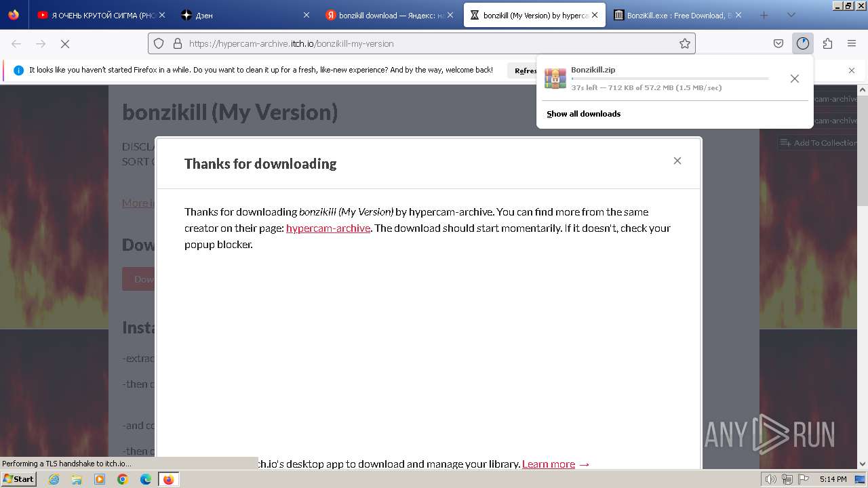This screenshot has height=488, width=868.
Task: Click the Thanks for downloading heading
Action: pos(260,163)
